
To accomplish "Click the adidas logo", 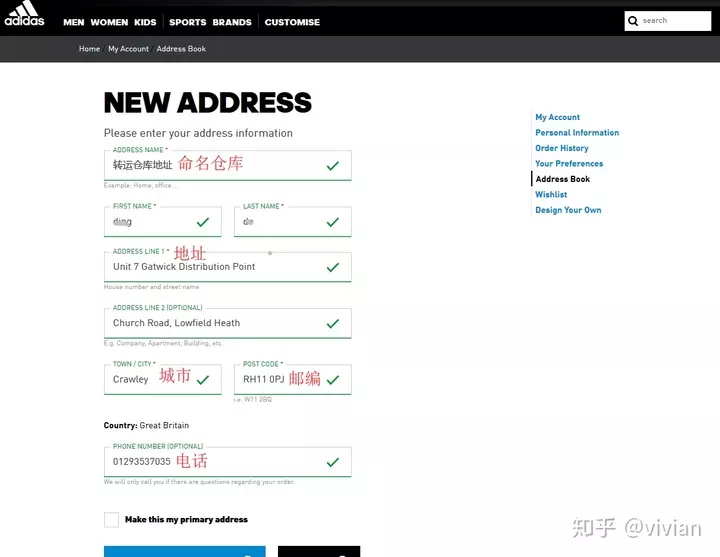I will 24,14.
